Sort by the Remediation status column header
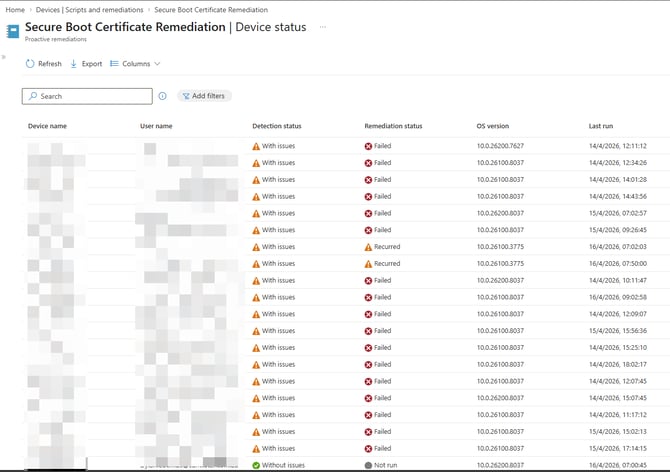Screen dimensions: 670x472 click(393, 126)
